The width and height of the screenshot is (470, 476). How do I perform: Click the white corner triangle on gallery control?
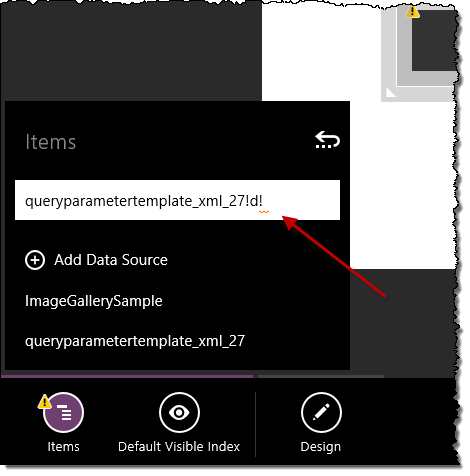pyautogui.click(x=390, y=92)
